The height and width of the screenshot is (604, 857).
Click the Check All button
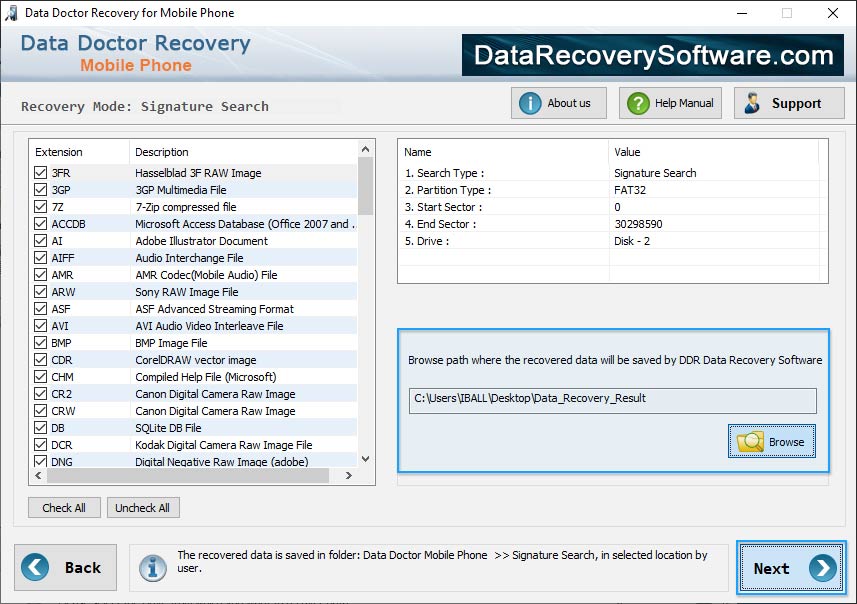pyautogui.click(x=64, y=507)
